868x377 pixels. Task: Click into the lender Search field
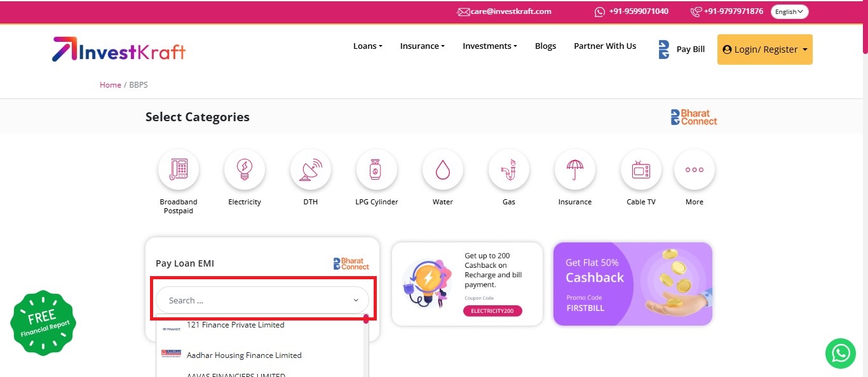tap(262, 300)
